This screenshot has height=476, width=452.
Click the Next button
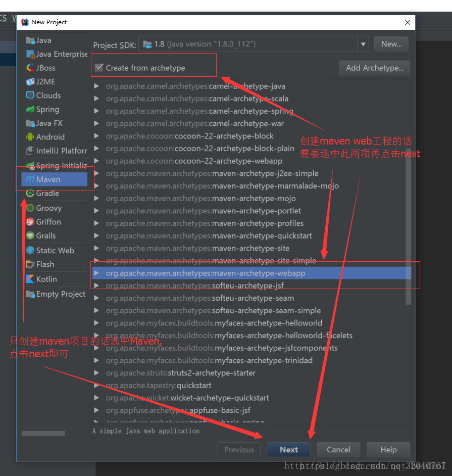tap(288, 450)
